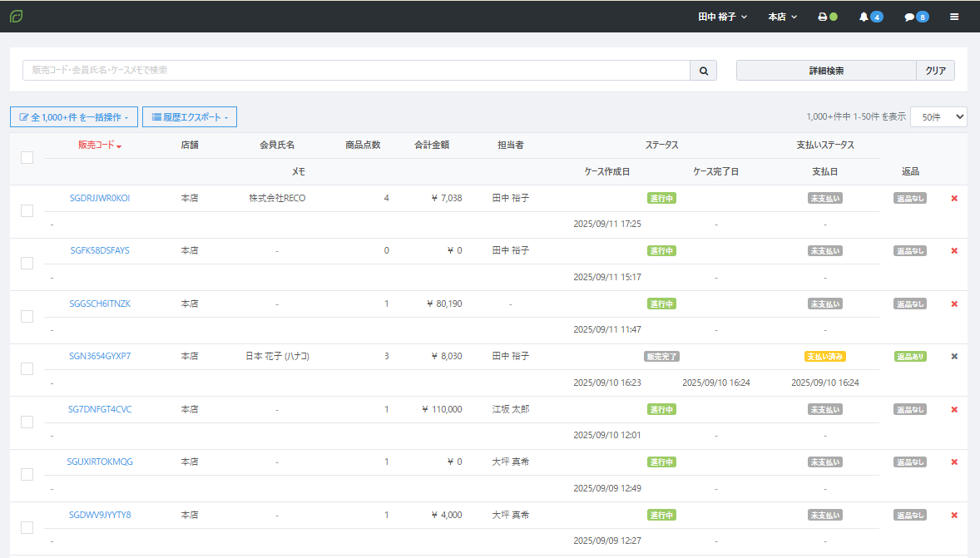The width and height of the screenshot is (980, 558).
Task: Click the green leaf logo icon
Action: pos(16,16)
